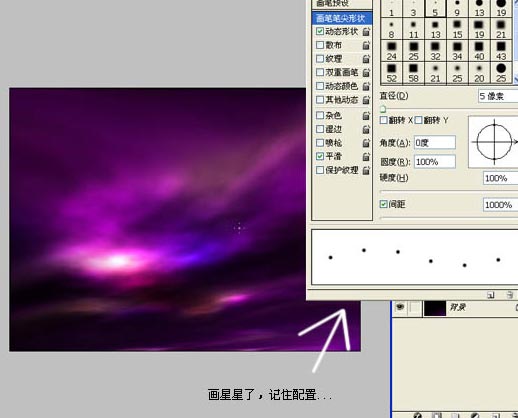Click the 背景 layer thumbnail

tap(435, 308)
